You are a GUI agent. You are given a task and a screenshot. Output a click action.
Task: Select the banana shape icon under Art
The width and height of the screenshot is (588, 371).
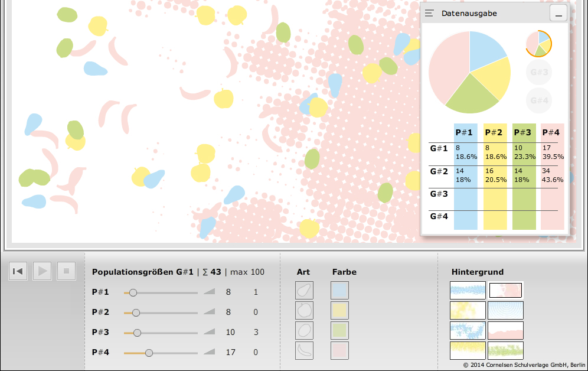[x=304, y=351]
